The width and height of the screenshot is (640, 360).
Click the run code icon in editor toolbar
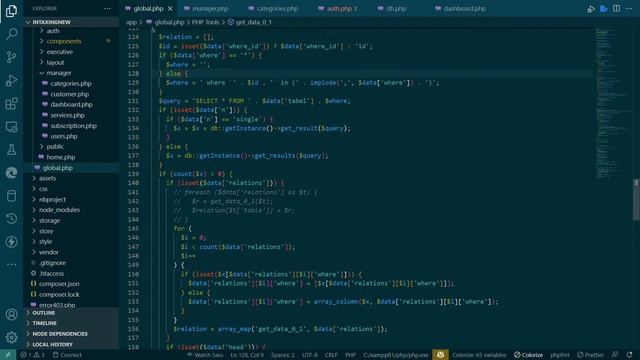tap(591, 9)
